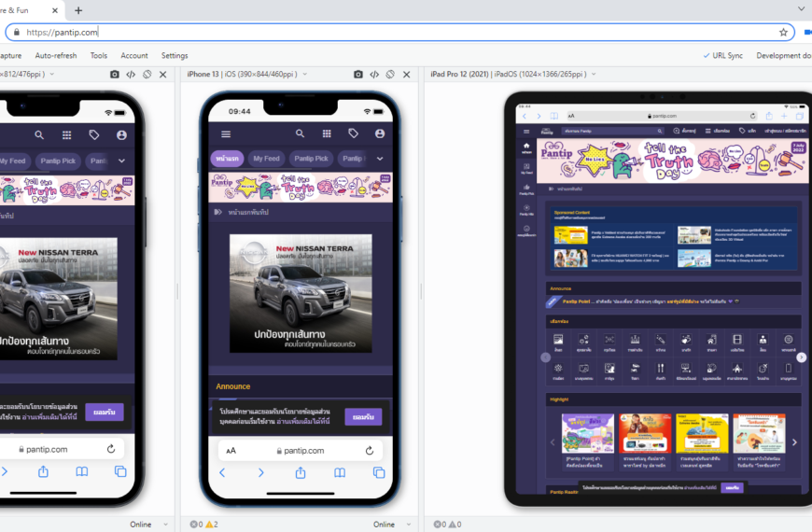Tap the tag icon in iPhone 13 header
The height and width of the screenshot is (532, 812).
coord(353,133)
